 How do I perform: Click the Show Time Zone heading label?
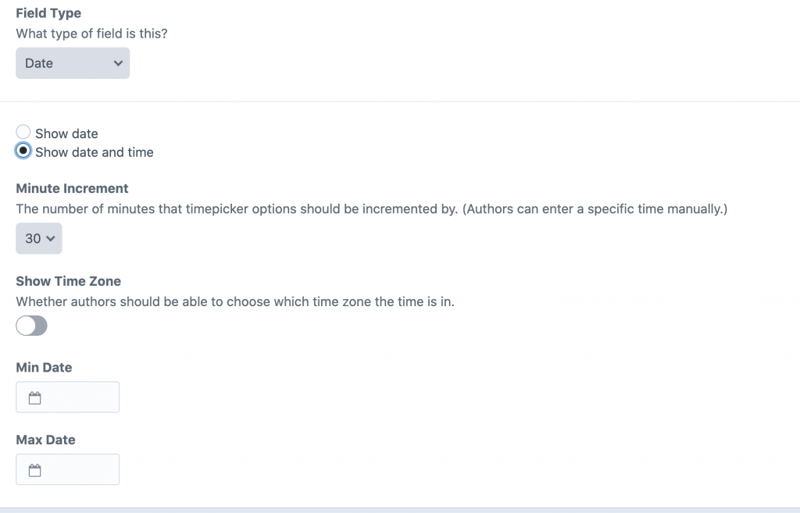click(x=68, y=281)
